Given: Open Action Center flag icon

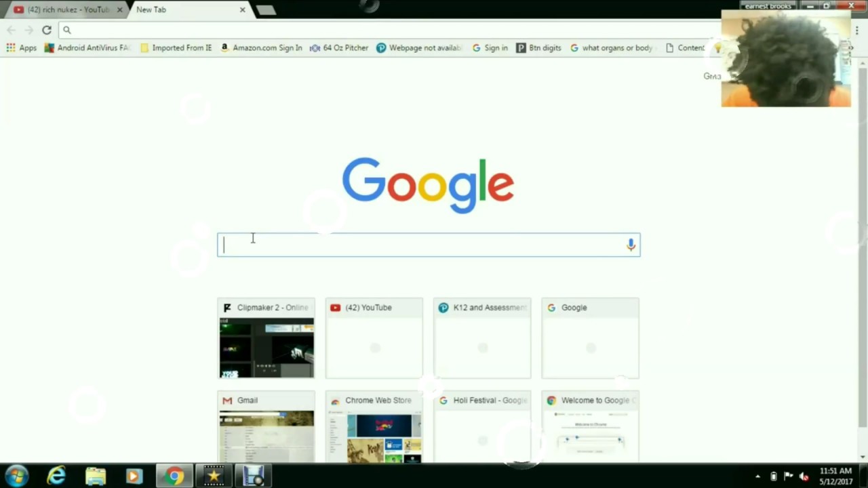Looking at the screenshot, I should coord(789,476).
